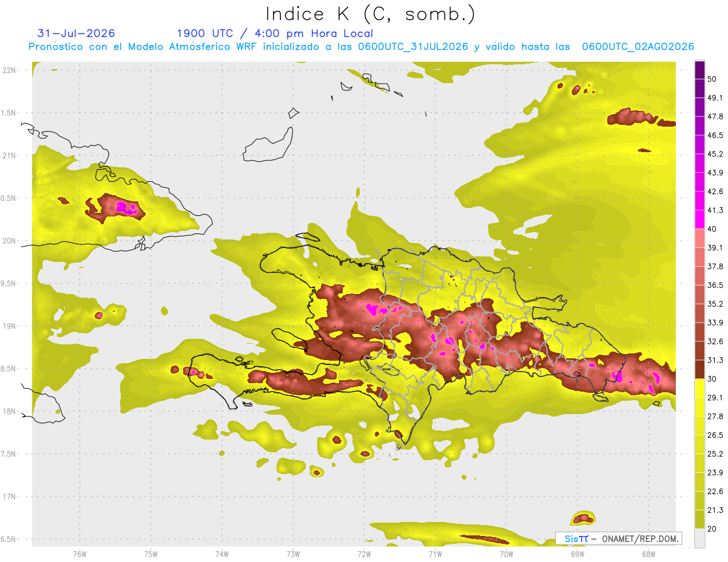Click the WRF forecast description line starting "Pronóstico con el Modelo"
The width and height of the screenshot is (728, 562).
click(361, 47)
